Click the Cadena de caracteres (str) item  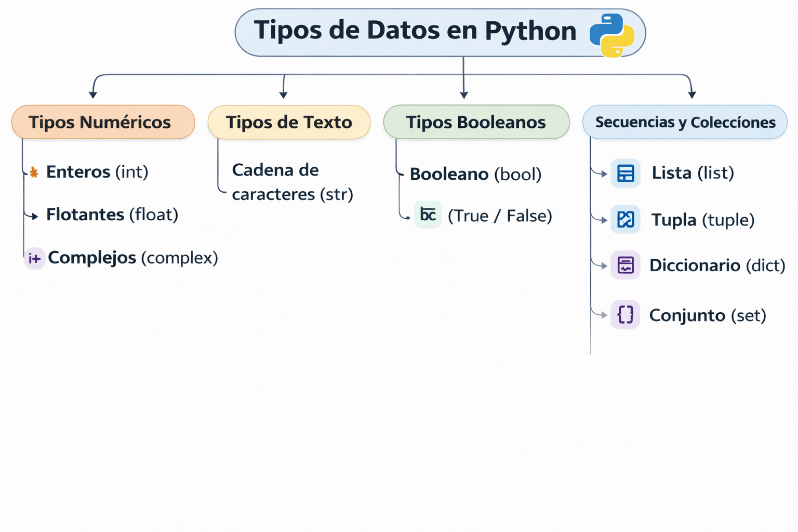click(292, 182)
